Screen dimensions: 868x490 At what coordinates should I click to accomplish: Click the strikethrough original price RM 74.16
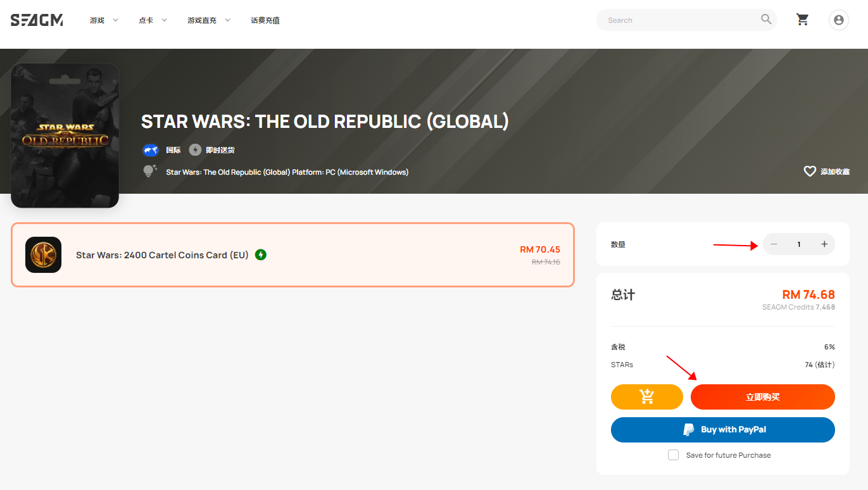[546, 261]
